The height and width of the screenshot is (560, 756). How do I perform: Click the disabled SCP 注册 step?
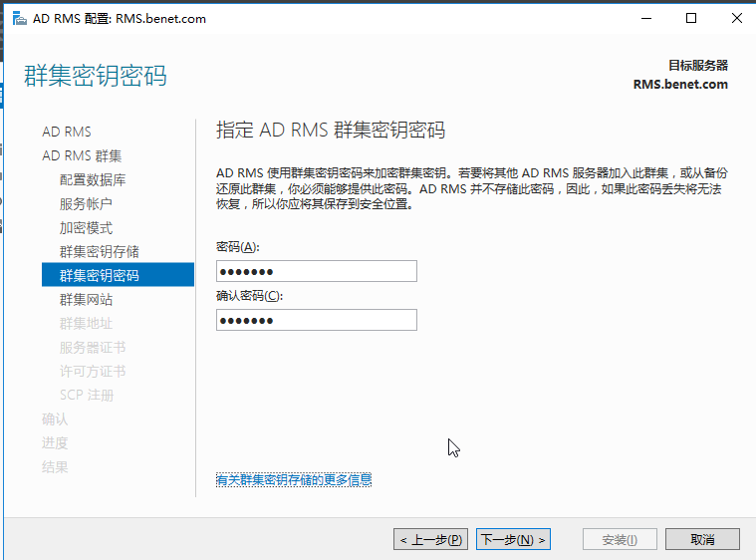coord(87,395)
